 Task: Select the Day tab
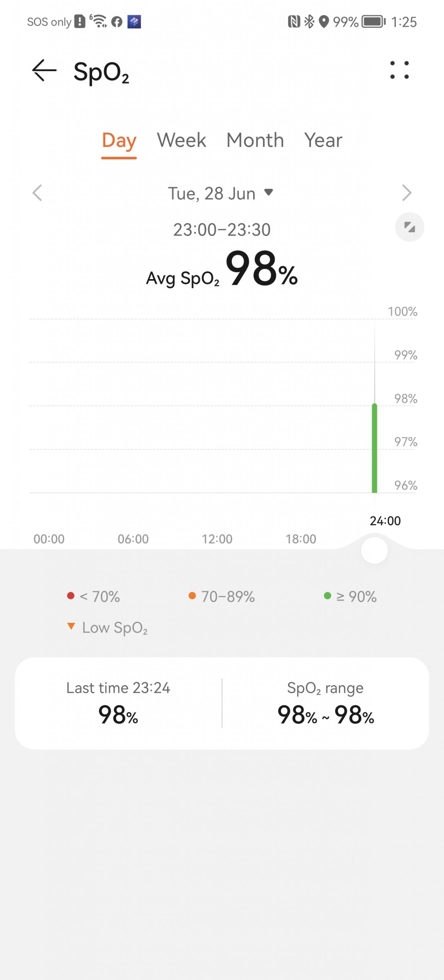119,140
